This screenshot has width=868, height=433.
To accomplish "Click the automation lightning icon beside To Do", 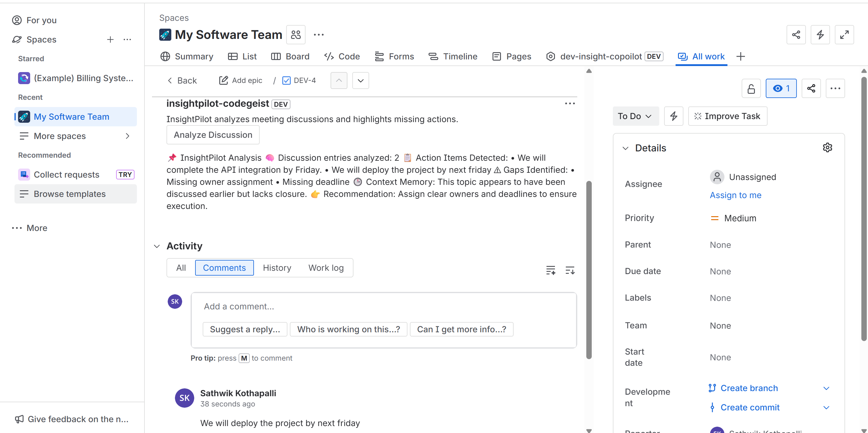I will pyautogui.click(x=673, y=116).
